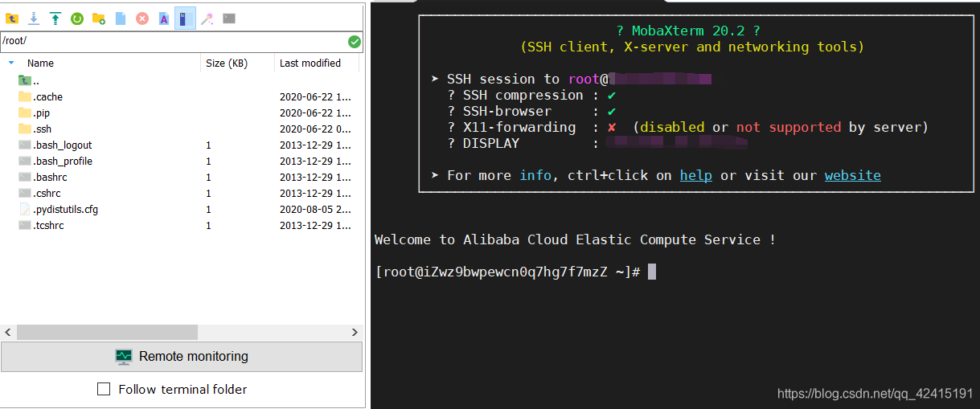
Task: Click the .bashrc file icon
Action: coord(24,177)
